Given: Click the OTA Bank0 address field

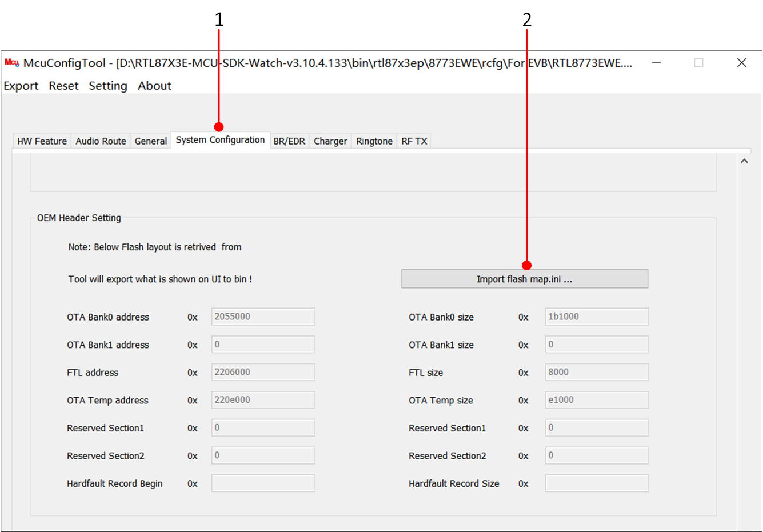Looking at the screenshot, I should point(263,317).
